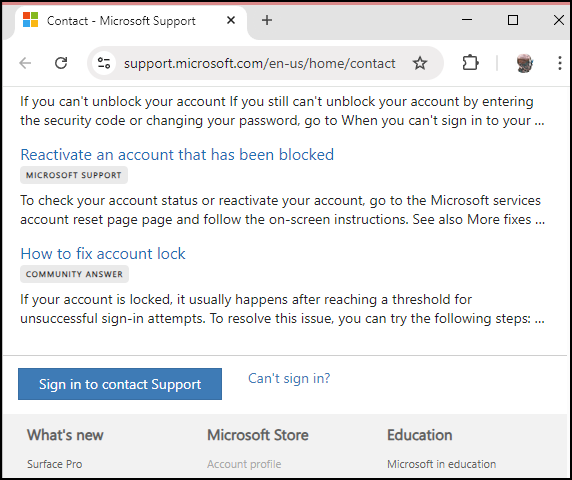572x480 pixels.
Task: Open Chrome's three-dot menu
Action: point(560,63)
